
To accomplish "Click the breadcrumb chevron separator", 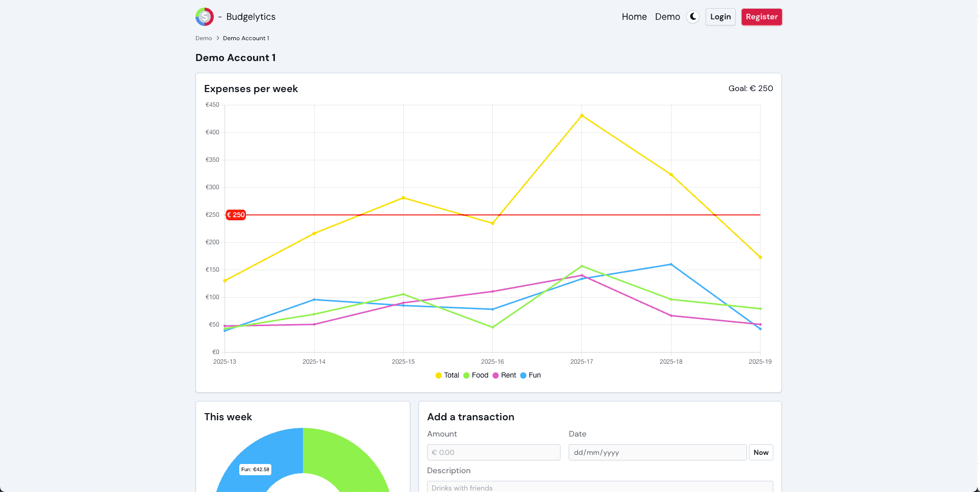I will click(x=217, y=38).
